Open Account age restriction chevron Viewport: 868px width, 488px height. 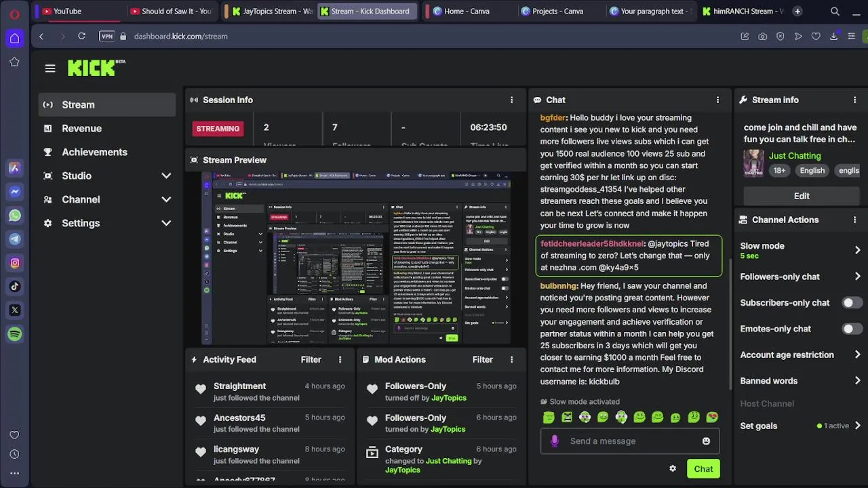coord(857,354)
